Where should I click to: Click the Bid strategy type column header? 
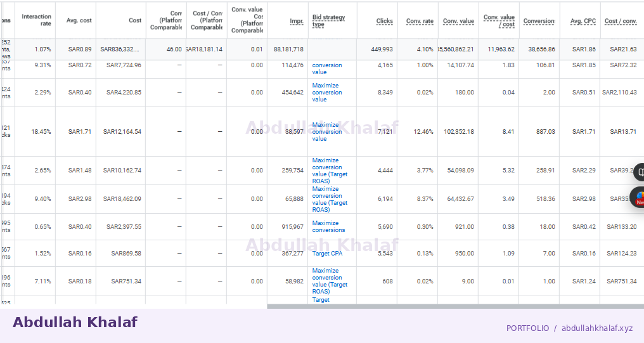tap(328, 20)
